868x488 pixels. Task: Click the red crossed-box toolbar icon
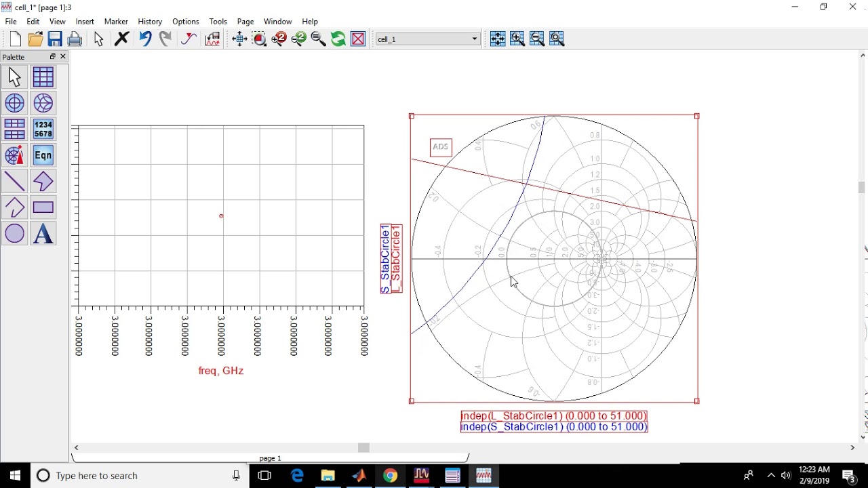pyautogui.click(x=358, y=39)
